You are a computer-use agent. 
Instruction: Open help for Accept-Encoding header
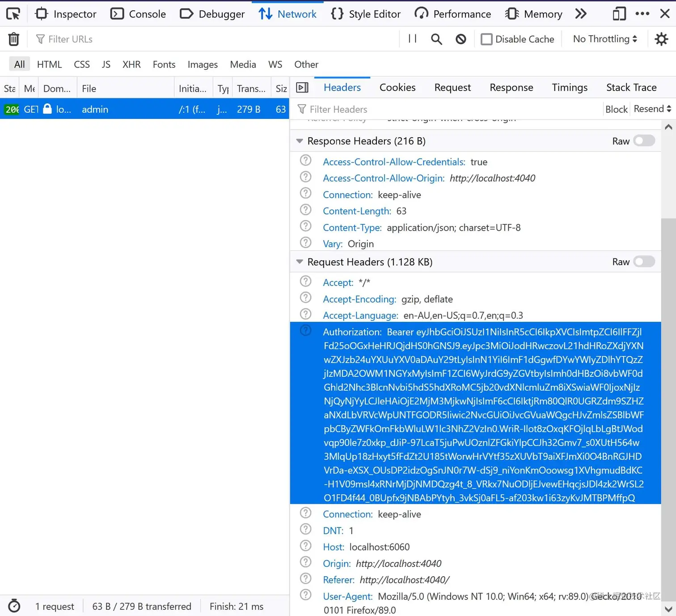pyautogui.click(x=305, y=298)
